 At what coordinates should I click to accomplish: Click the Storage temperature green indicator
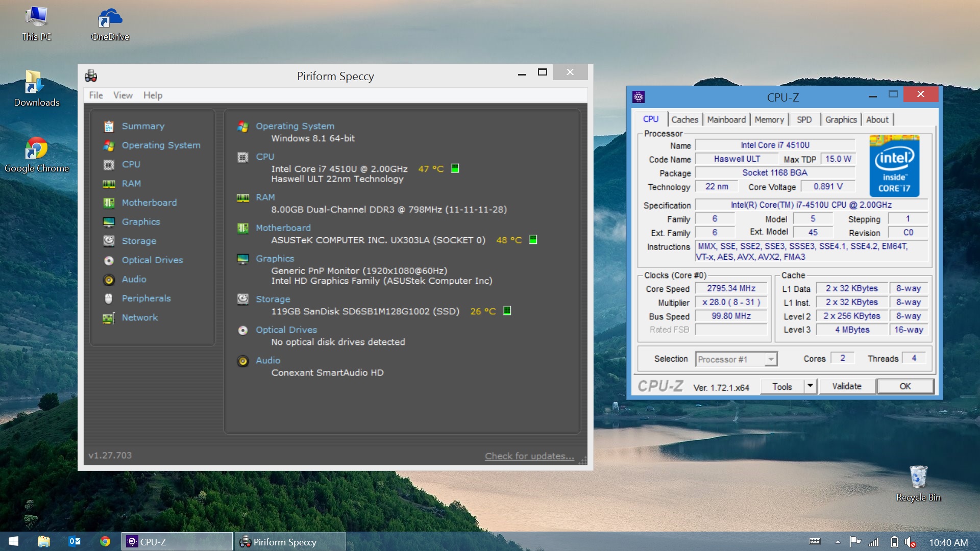[x=507, y=311]
